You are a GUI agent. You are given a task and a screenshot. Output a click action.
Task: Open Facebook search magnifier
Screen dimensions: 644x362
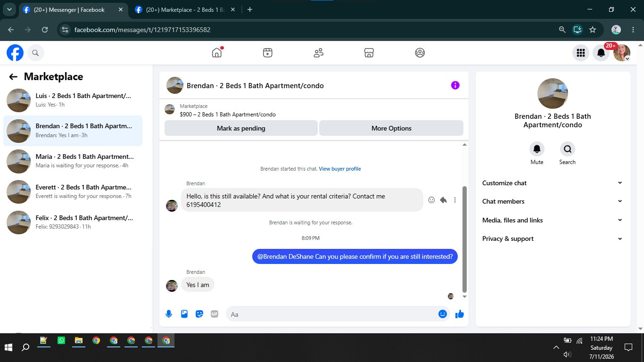point(35,53)
